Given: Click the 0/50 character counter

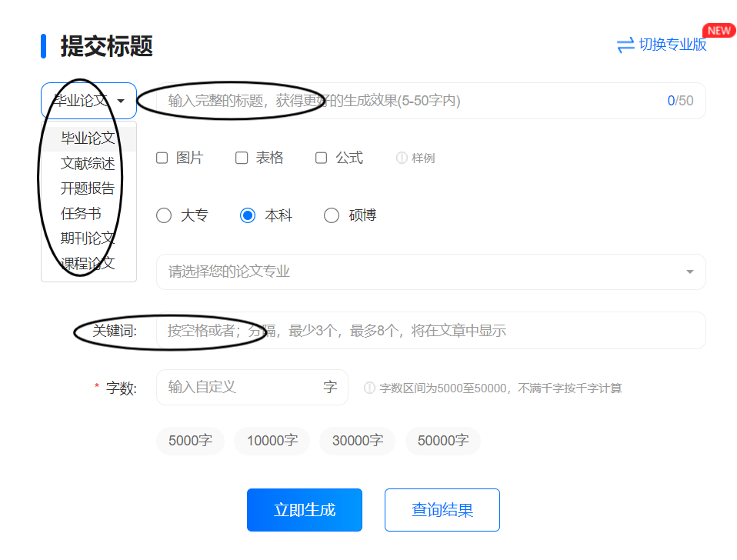Looking at the screenshot, I should (x=680, y=101).
